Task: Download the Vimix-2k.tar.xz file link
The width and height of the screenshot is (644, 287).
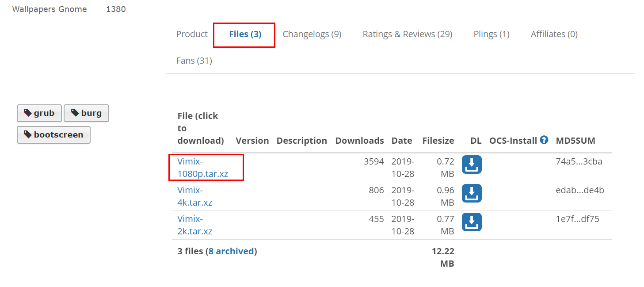Action: 194,225
